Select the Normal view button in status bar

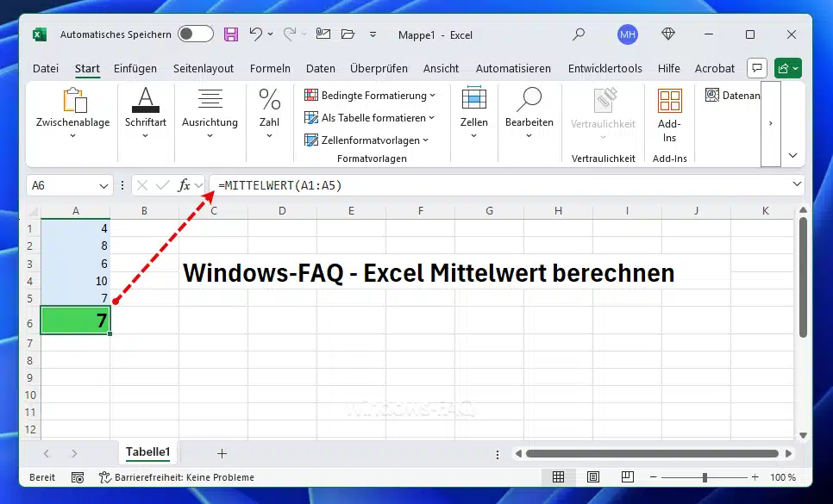(558, 477)
